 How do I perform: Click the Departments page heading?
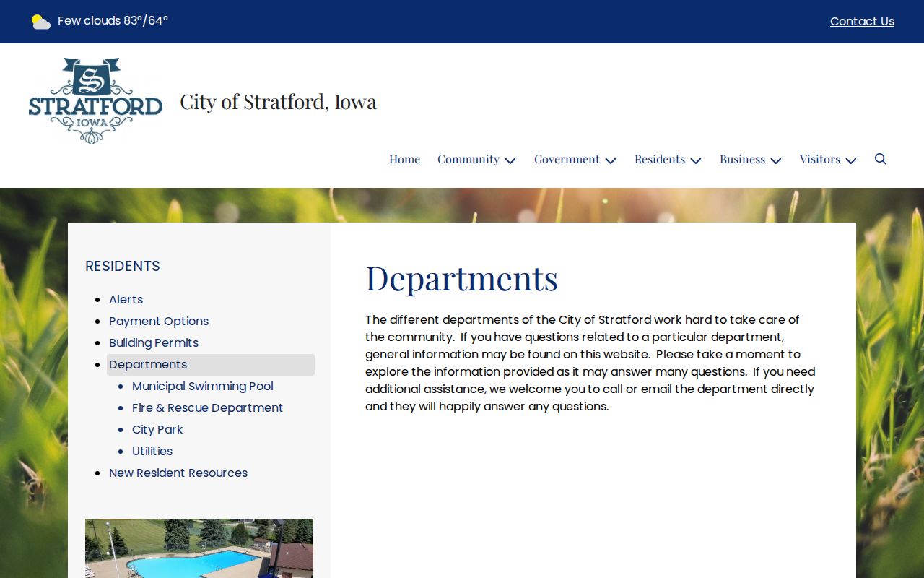[x=461, y=278]
